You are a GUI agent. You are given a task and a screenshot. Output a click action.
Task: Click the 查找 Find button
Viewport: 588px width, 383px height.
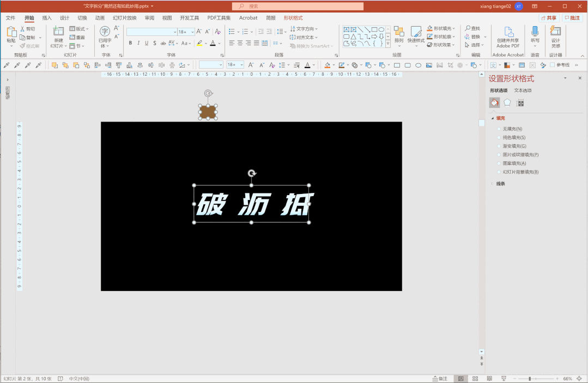point(472,28)
